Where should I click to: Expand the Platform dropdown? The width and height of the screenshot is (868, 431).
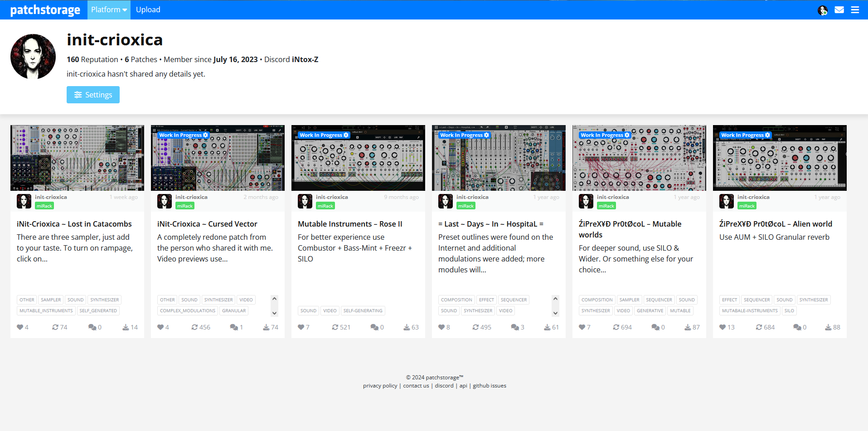click(x=109, y=10)
